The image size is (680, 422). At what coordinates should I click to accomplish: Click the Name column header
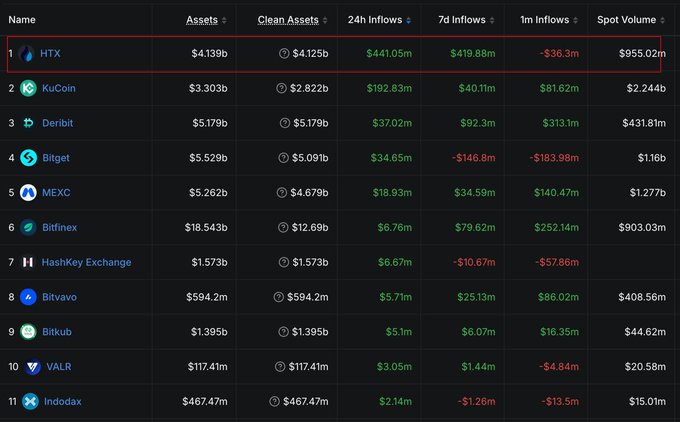(22, 20)
